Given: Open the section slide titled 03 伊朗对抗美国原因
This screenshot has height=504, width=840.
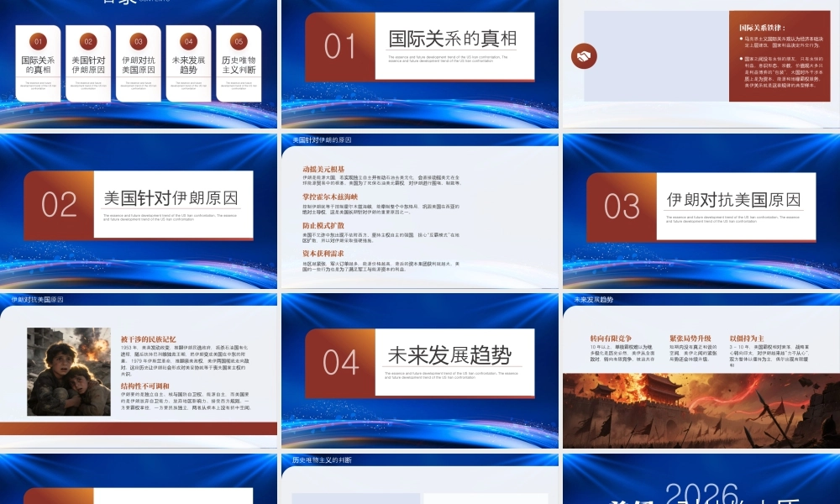Looking at the screenshot, I should (x=701, y=211).
